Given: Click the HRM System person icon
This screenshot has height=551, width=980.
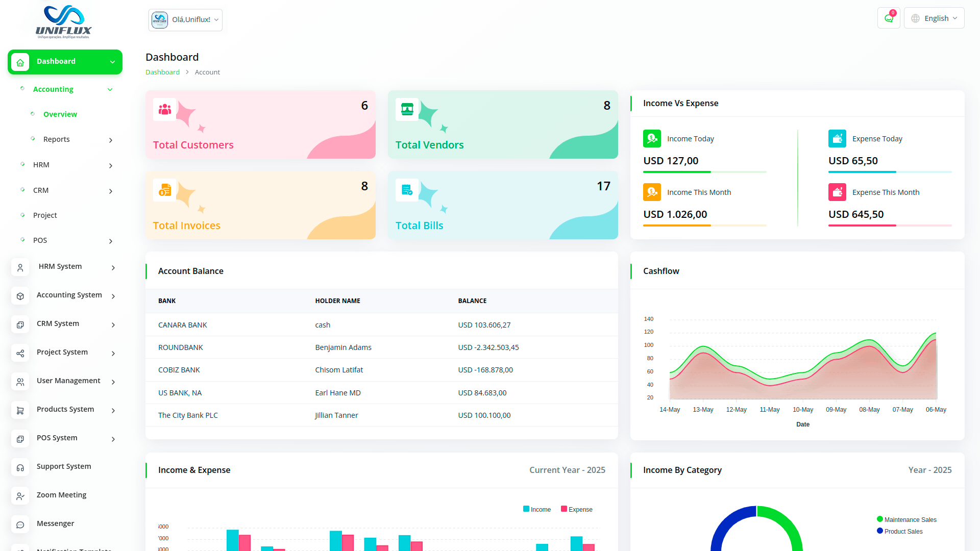Looking at the screenshot, I should [x=20, y=267].
